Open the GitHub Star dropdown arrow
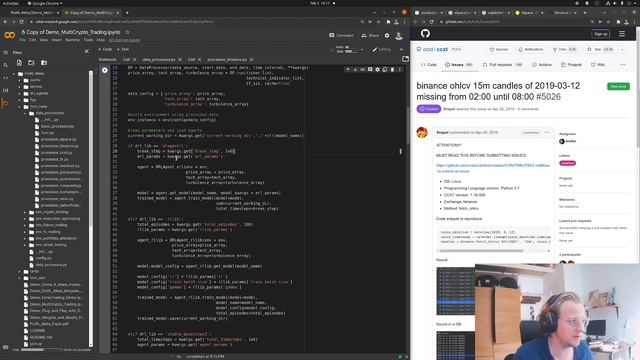 (622, 49)
